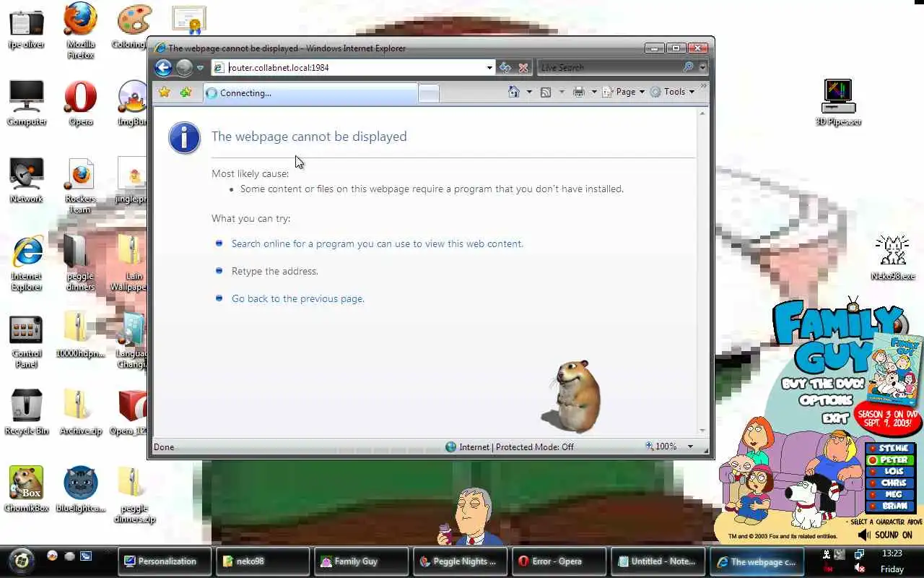Image resolution: width=924 pixels, height=578 pixels.
Task: Click the Add to Favorites star-plus icon
Action: pyautogui.click(x=186, y=92)
